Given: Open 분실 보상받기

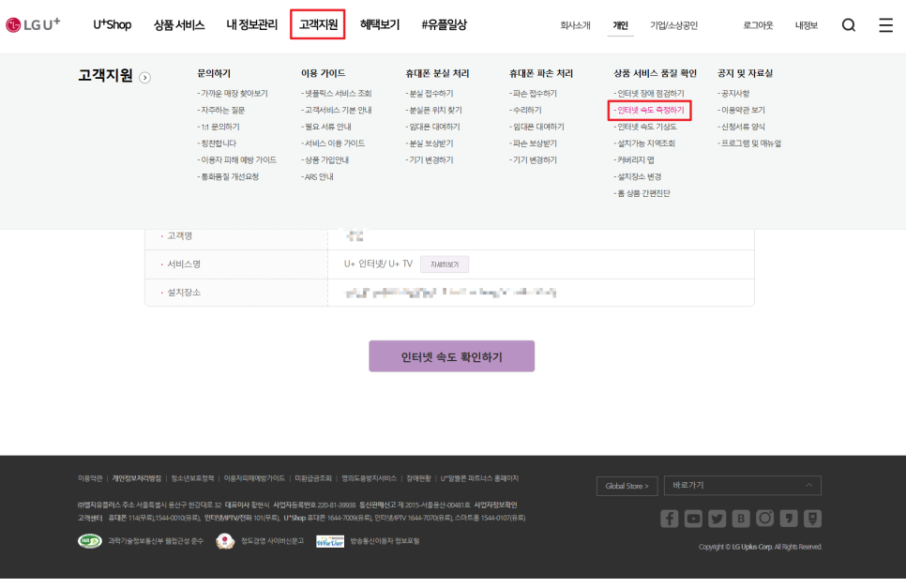Looking at the screenshot, I should 430,143.
